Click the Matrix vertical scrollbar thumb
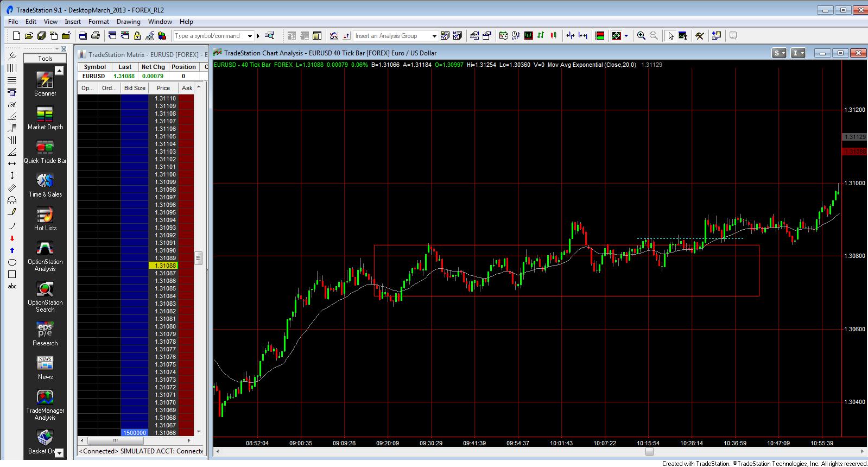 [199, 258]
